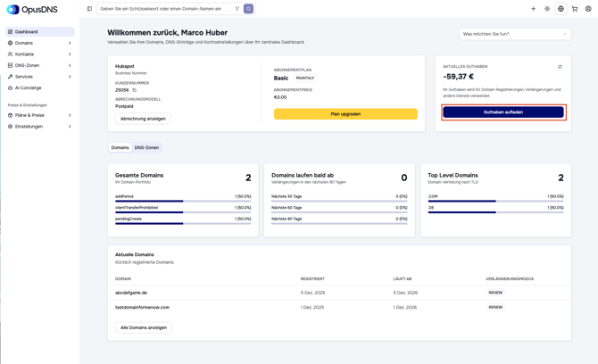This screenshot has width=598, height=364.
Task: Click yellow Plan upgraden button
Action: 345,114
